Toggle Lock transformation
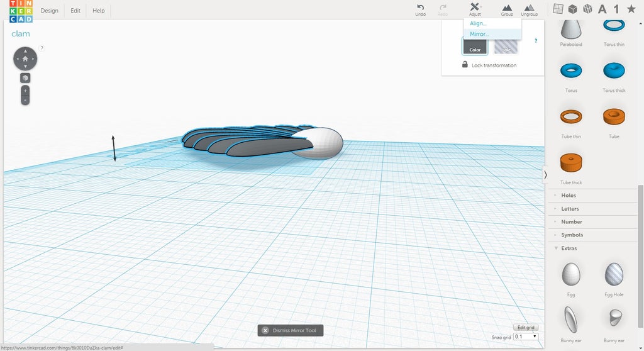644x351 pixels. tap(489, 65)
